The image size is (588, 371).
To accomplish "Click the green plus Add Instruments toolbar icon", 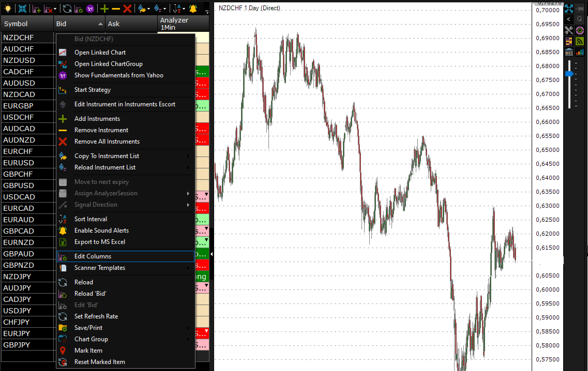I will [x=104, y=9].
